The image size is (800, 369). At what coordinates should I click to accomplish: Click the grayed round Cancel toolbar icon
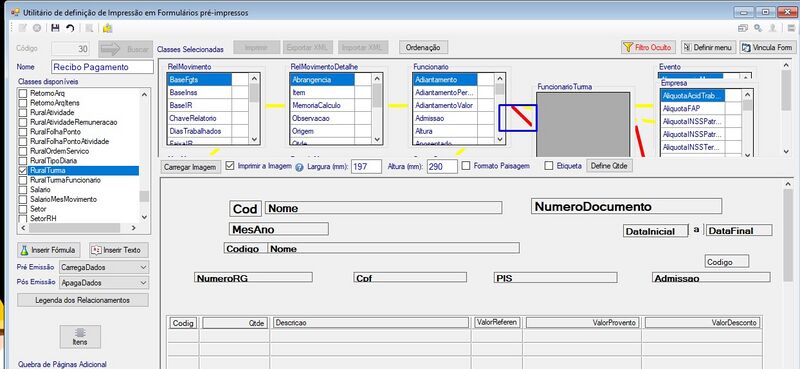[x=37, y=29]
